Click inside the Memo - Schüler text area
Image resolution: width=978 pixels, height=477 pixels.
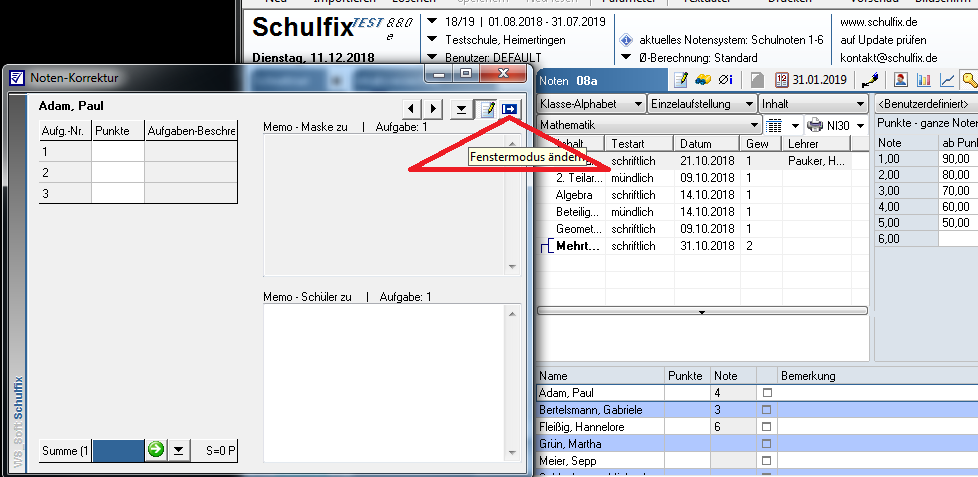click(x=383, y=382)
